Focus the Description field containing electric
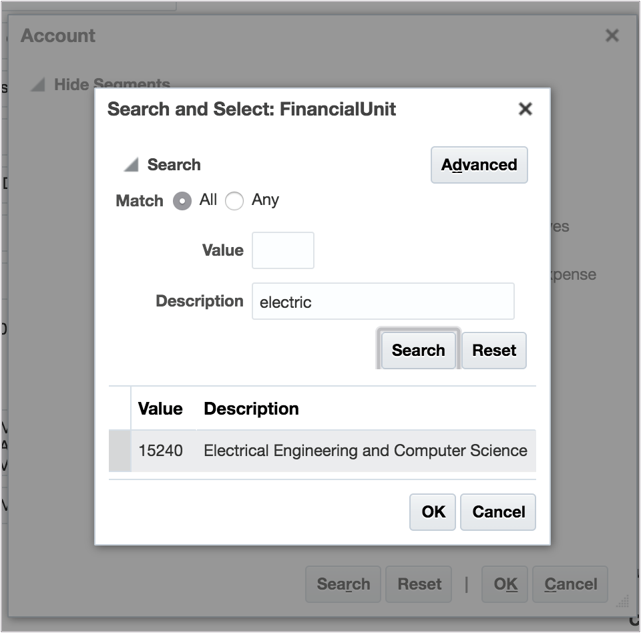The image size is (641, 633). pos(383,301)
